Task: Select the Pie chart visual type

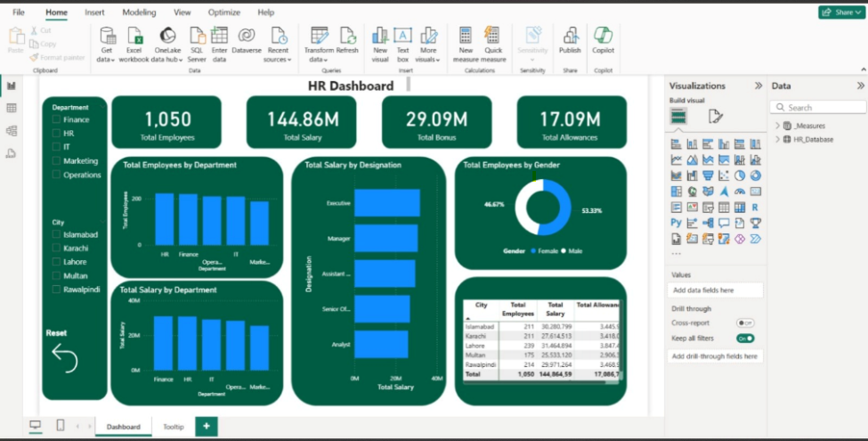Action: 740,176
